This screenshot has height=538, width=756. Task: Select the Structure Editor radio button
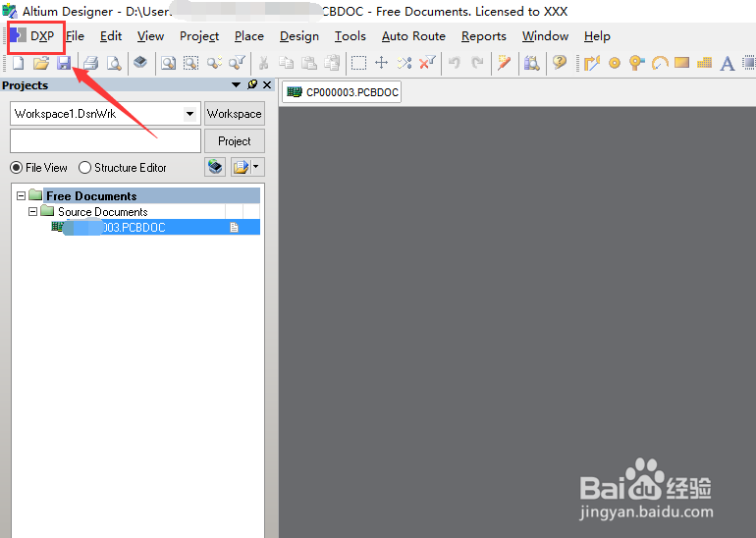click(x=84, y=168)
